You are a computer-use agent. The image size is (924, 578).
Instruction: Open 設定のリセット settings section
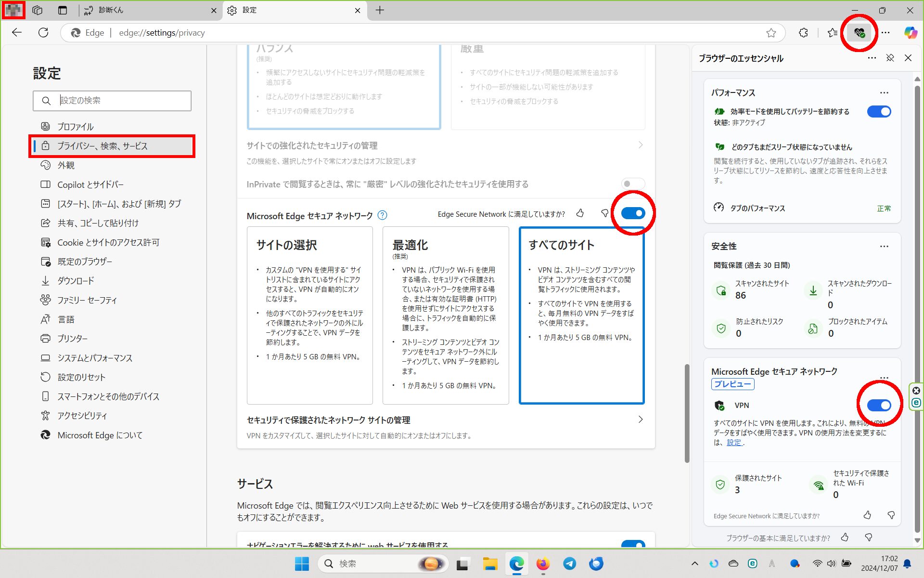[x=112, y=377]
